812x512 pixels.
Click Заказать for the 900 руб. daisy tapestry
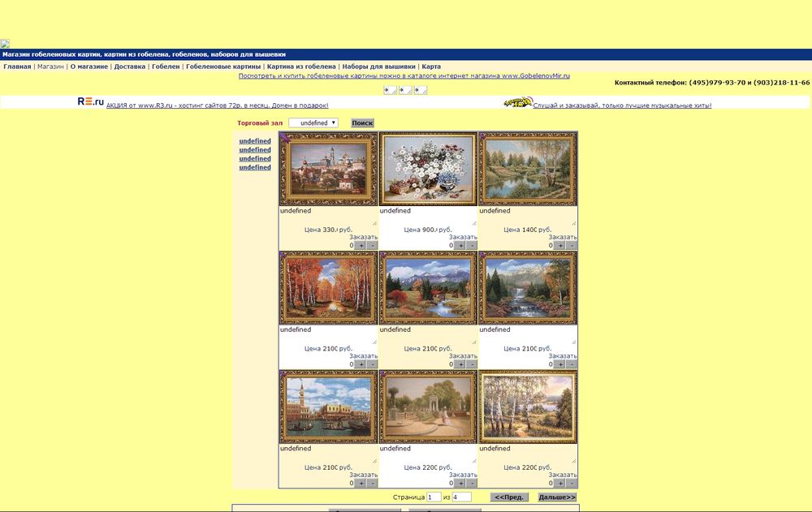[x=463, y=237]
